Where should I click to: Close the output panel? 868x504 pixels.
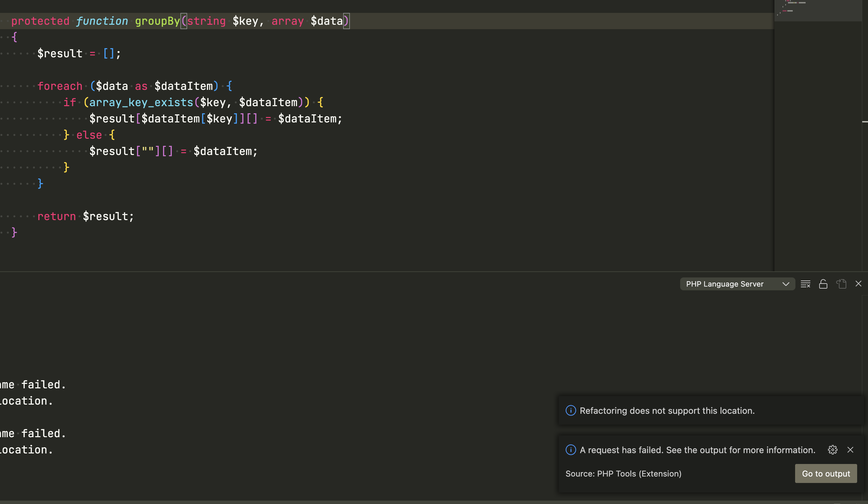[x=859, y=284]
